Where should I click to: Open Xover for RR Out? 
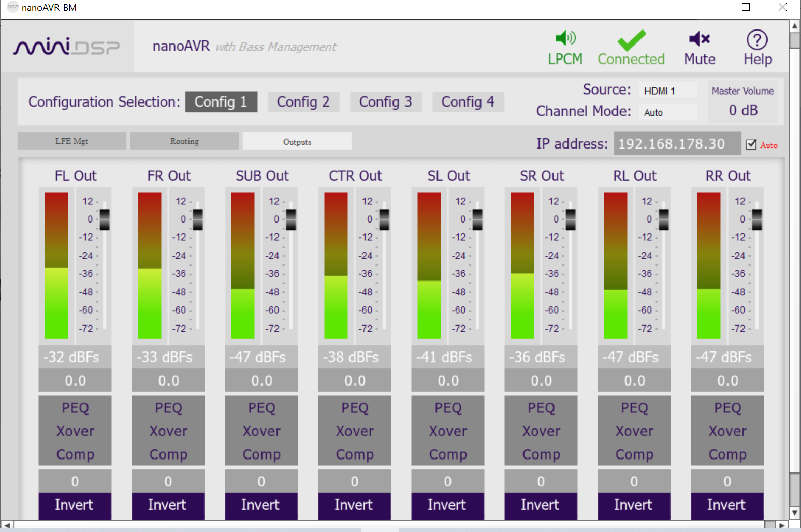[x=727, y=431]
